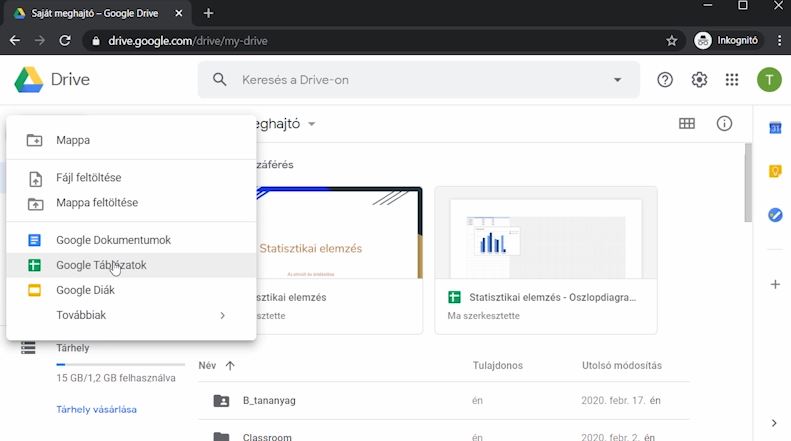This screenshot has width=791, height=441.
Task: Open the Drive settings gear
Action: [699, 80]
